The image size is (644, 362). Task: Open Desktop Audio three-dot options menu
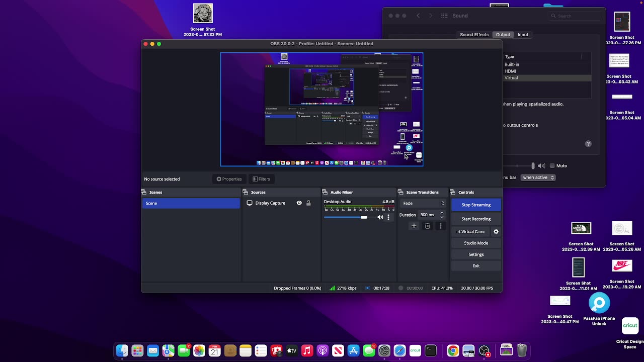point(388,217)
